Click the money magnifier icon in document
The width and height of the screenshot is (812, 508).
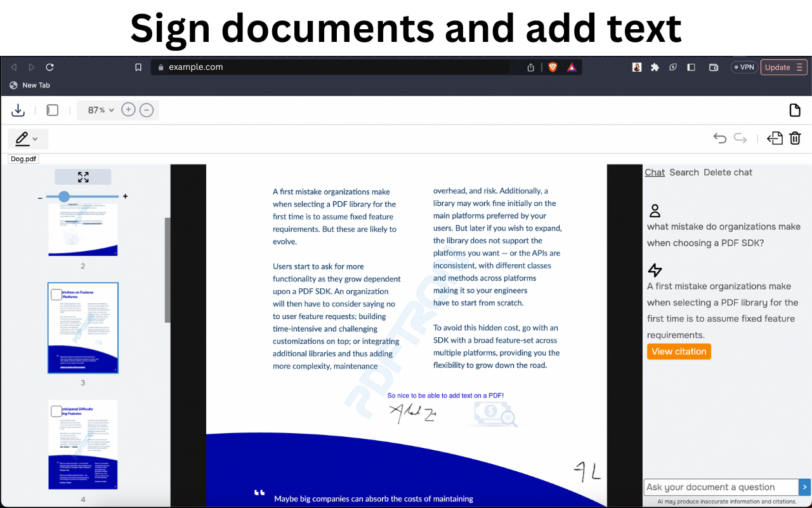[x=495, y=415]
